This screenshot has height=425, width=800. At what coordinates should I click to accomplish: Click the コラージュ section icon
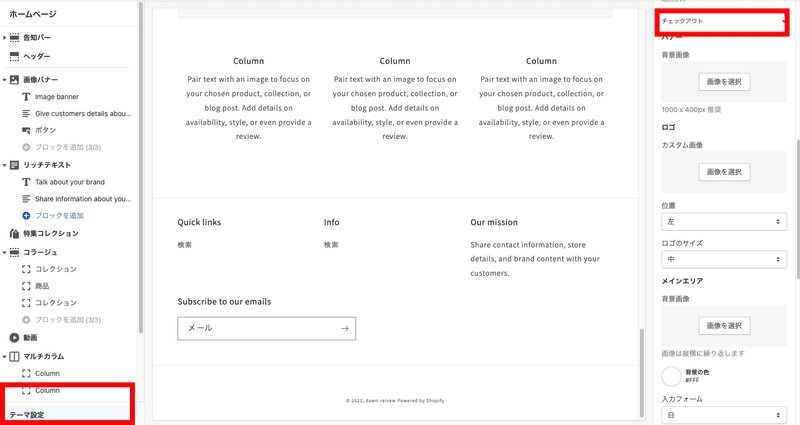[x=14, y=252]
